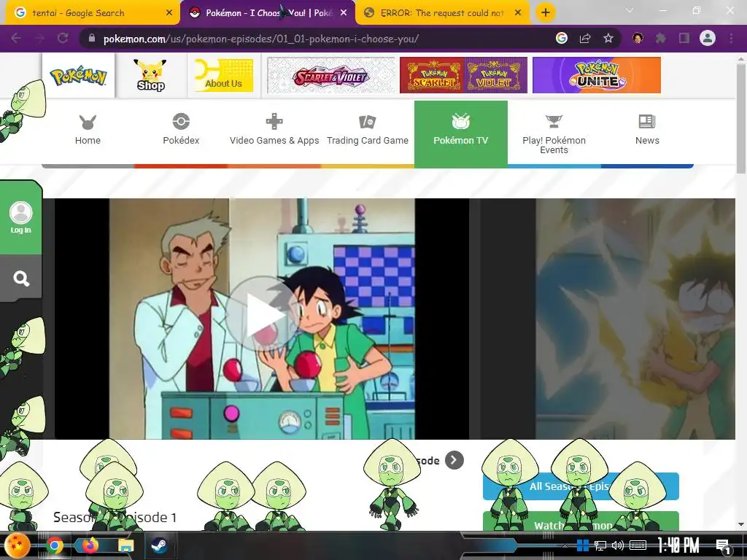Open the tab search dropdown chevron

coord(630,10)
